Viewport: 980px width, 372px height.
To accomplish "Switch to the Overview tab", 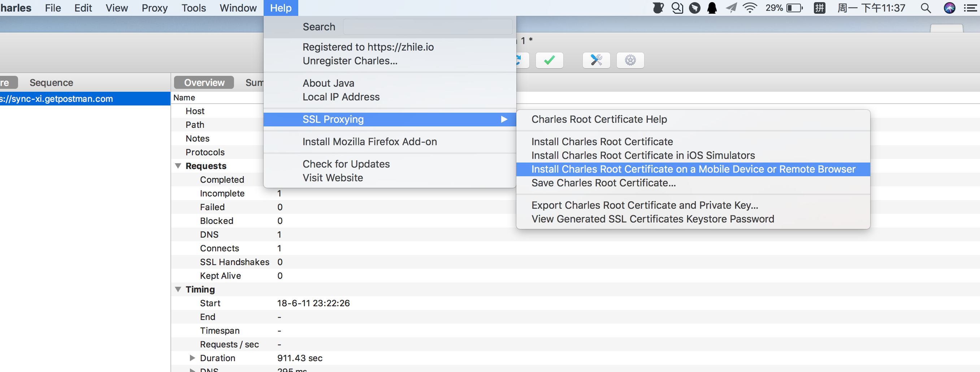I will 204,83.
